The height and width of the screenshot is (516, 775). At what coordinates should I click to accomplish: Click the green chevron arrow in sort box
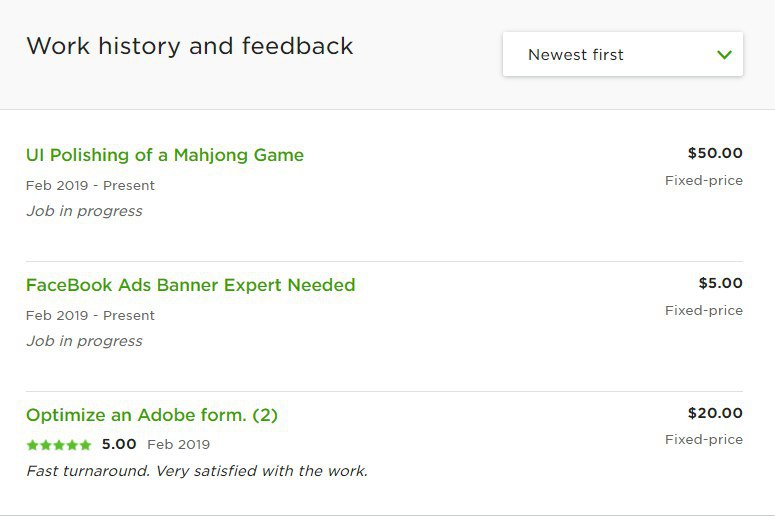click(x=724, y=55)
